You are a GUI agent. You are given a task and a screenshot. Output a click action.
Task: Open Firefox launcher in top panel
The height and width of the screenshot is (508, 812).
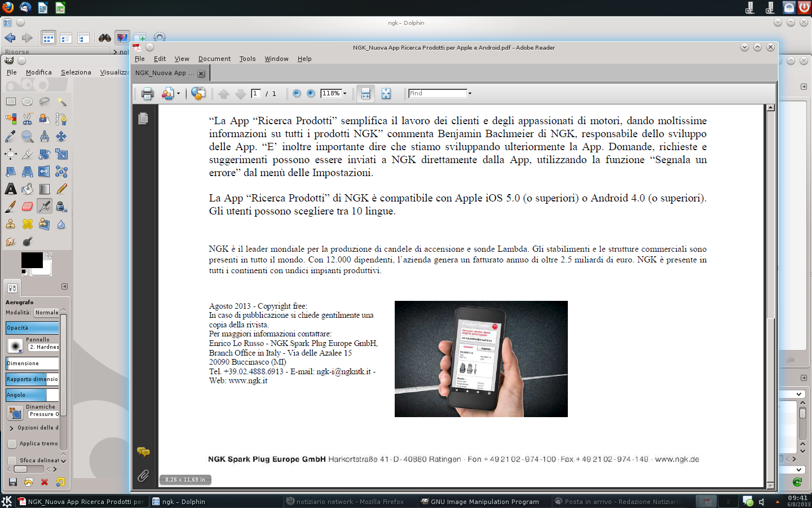(x=8, y=7)
